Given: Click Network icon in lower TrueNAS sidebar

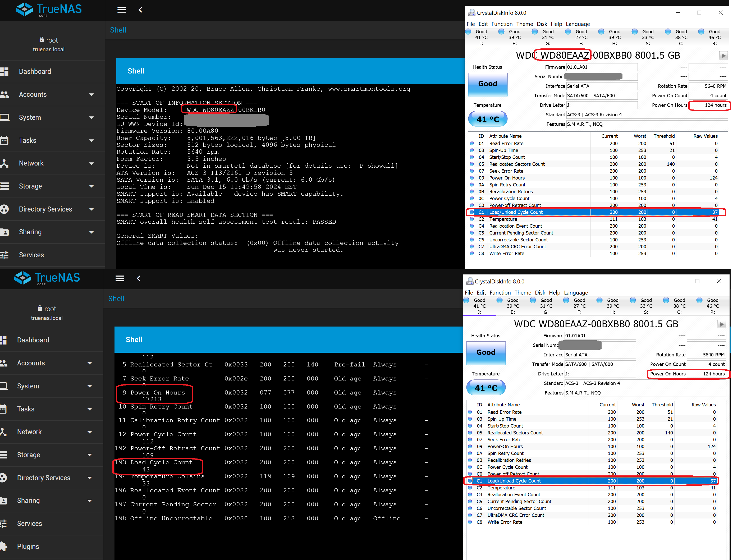Looking at the screenshot, I should click(3, 432).
